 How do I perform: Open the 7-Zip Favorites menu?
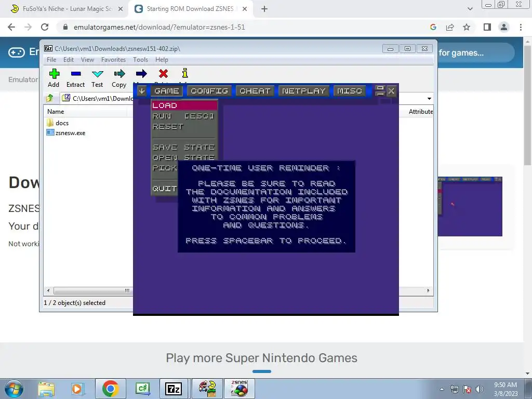[x=113, y=60]
